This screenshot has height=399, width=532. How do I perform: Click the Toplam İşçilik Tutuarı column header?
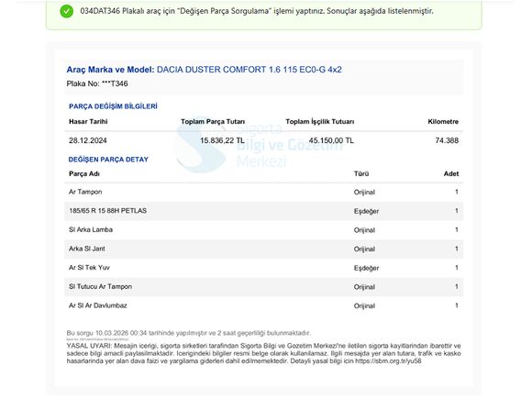(320, 121)
